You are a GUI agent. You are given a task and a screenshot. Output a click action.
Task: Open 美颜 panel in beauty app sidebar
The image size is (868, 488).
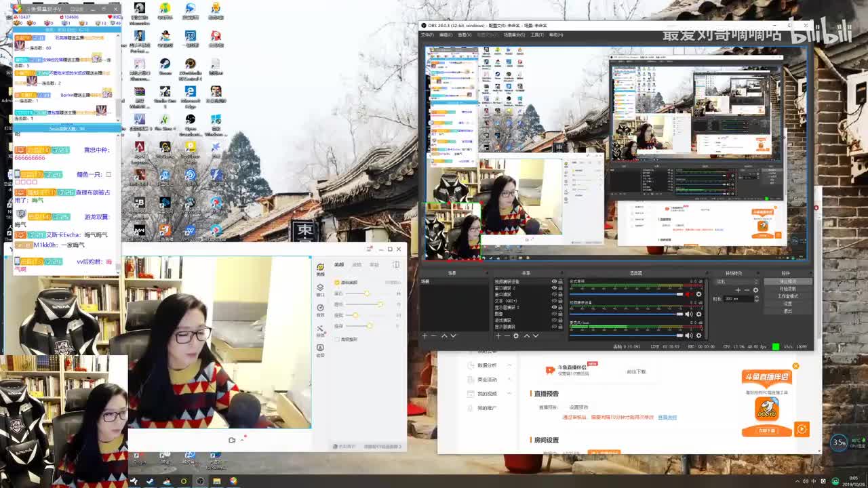tap(321, 268)
